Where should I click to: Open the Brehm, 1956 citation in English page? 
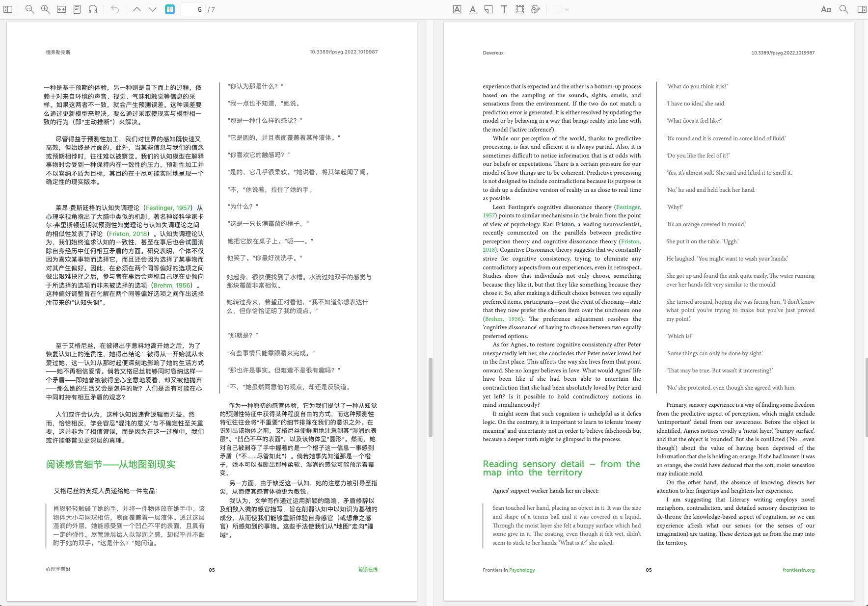pos(503,319)
